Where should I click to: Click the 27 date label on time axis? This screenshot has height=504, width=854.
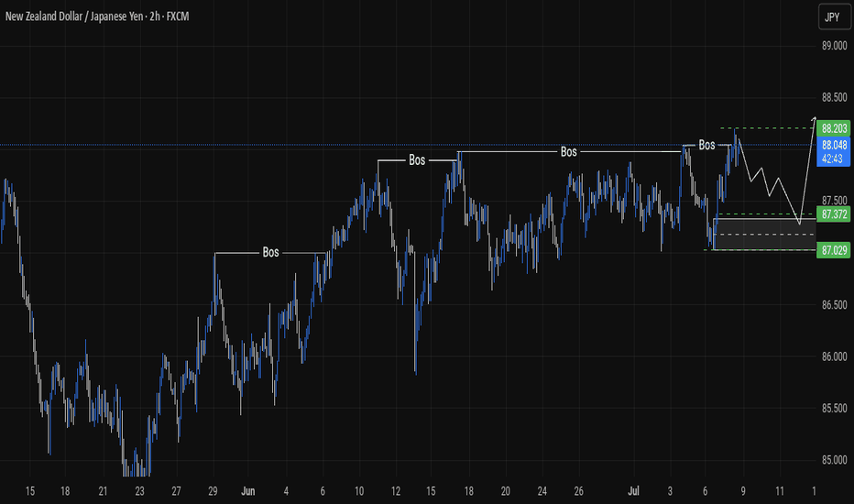pos(176,491)
